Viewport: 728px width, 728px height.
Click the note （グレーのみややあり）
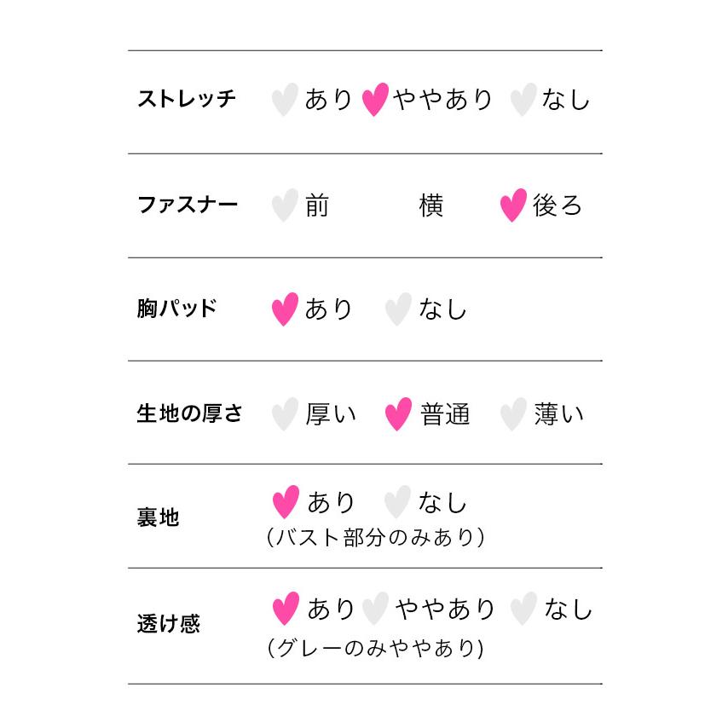[x=375, y=649]
